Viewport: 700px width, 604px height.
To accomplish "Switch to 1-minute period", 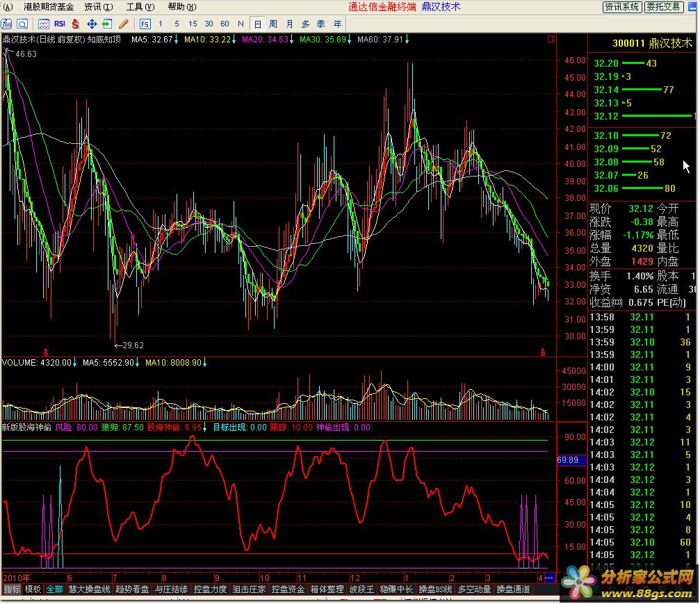I will tap(161, 24).
